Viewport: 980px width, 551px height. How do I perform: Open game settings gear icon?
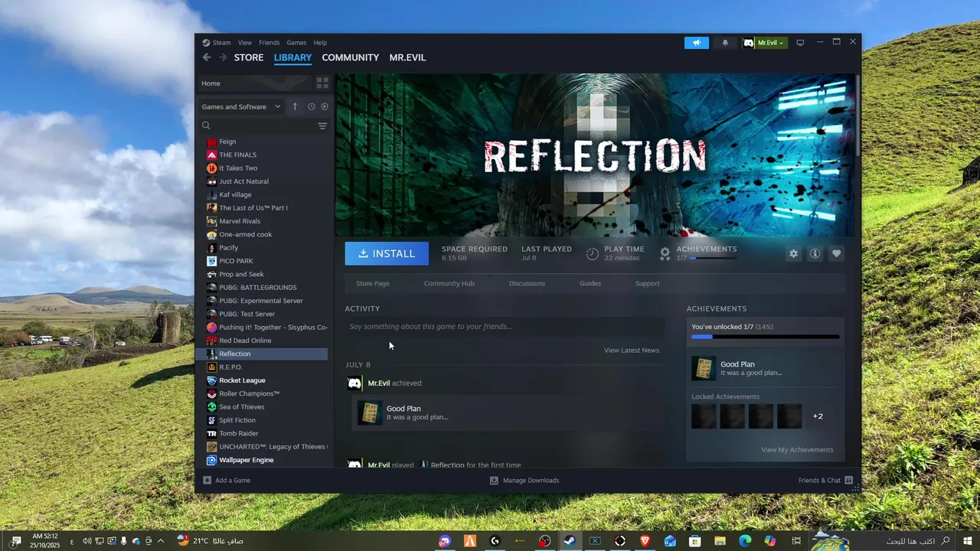[793, 253]
